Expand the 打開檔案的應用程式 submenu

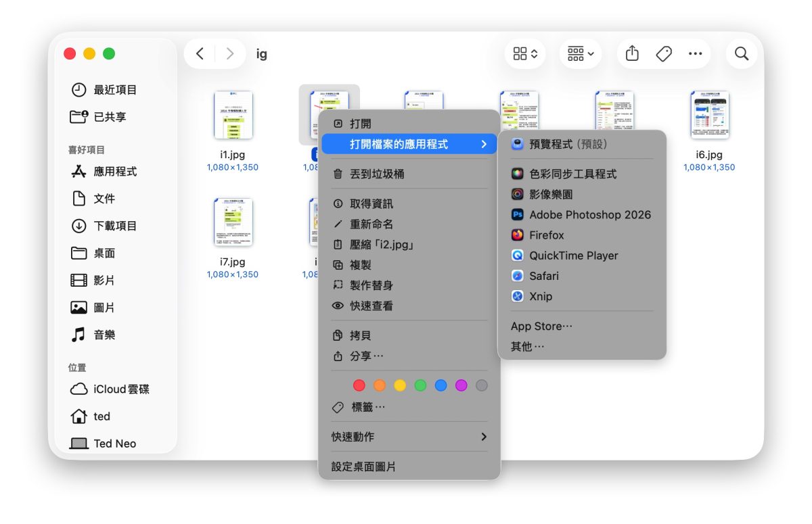409,144
